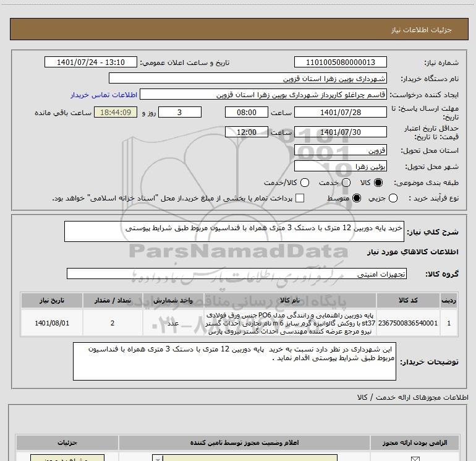Click the page header جزئیات اطلاعات نیاز
Screen dimensions: 476x461
point(422,30)
